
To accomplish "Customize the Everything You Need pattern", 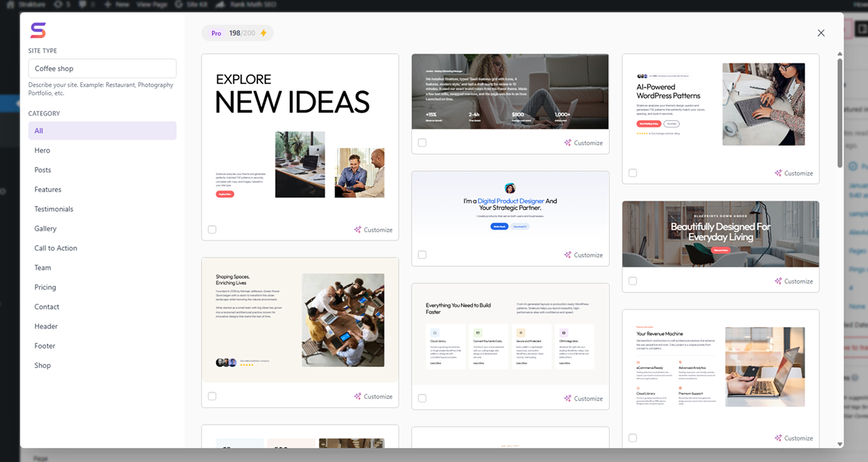I will coord(583,398).
